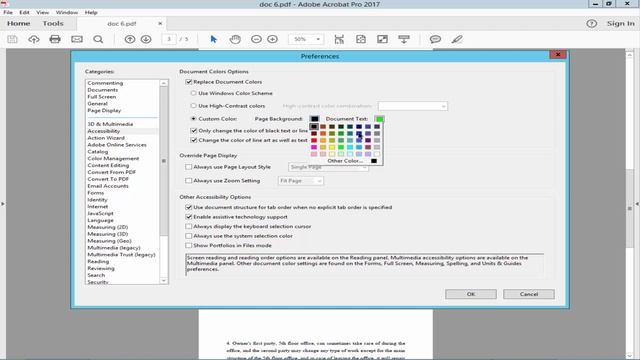Open the Page Background color swatch
Screen dimensions: 640x360
pyautogui.click(x=314, y=119)
